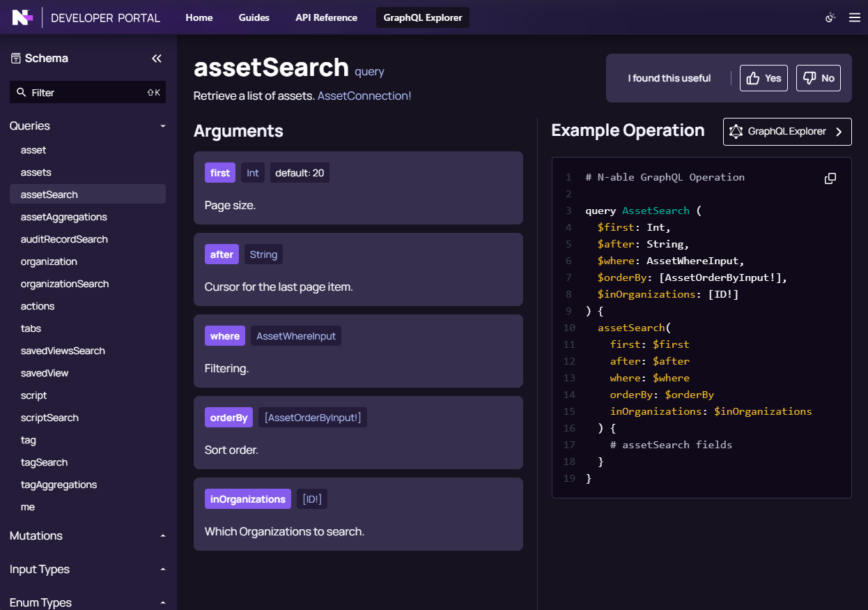Expand the Mutations section
Viewport: 868px width, 610px height.
[x=88, y=536]
